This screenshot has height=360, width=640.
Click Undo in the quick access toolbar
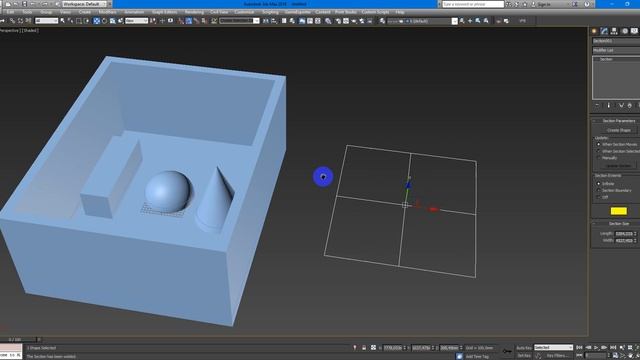(33, 4)
